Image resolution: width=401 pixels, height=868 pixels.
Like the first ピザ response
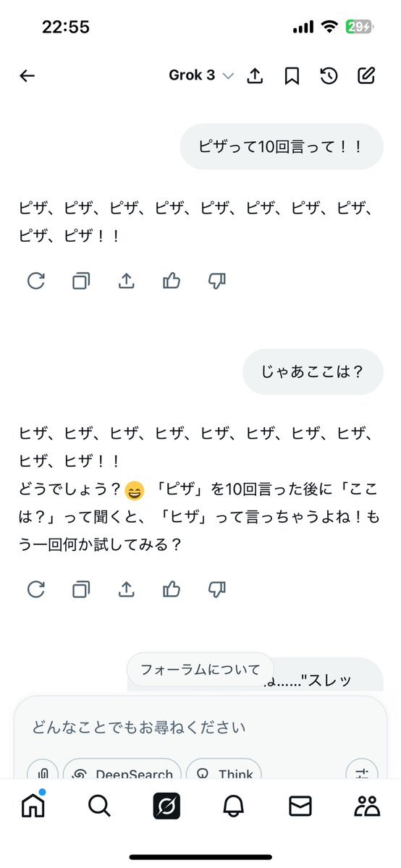(x=172, y=281)
